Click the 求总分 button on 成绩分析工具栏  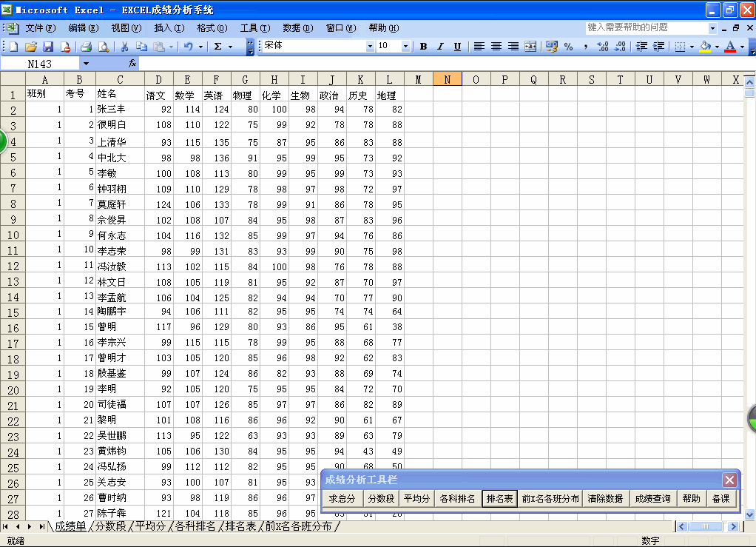(341, 498)
